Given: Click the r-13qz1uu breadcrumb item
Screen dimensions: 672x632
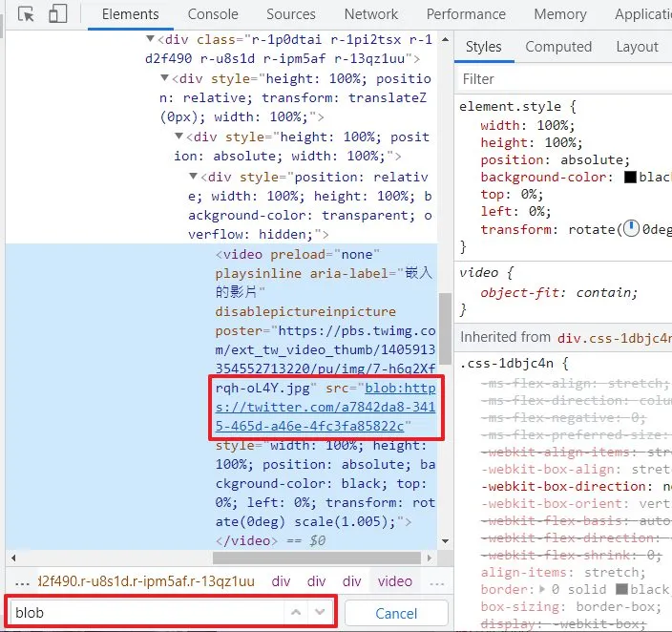Looking at the screenshot, I should point(146,581).
